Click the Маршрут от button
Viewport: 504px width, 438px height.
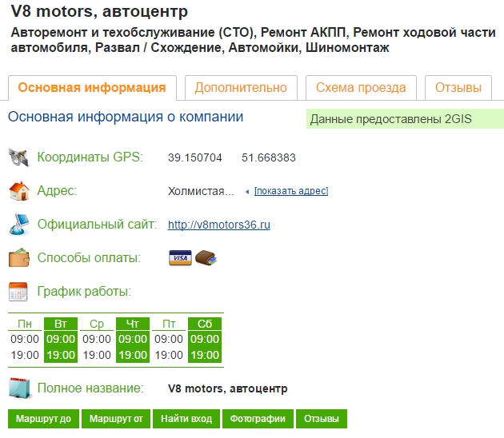[x=116, y=418]
